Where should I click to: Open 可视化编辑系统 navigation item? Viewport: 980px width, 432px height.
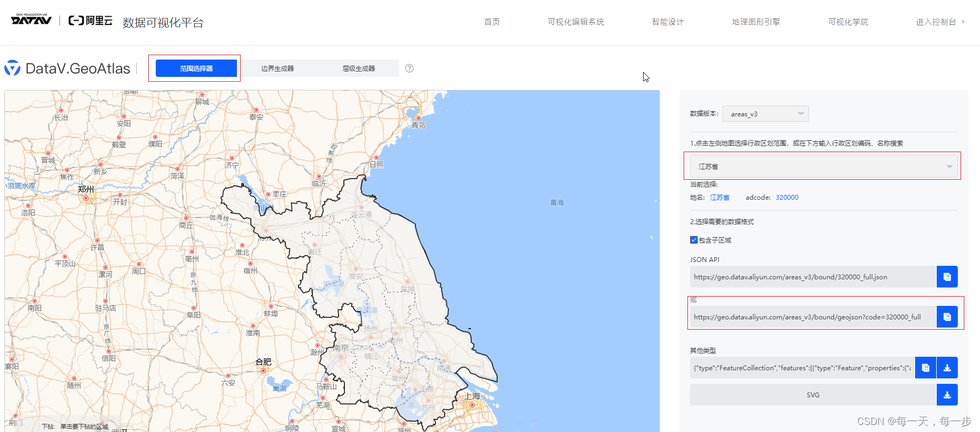(575, 22)
